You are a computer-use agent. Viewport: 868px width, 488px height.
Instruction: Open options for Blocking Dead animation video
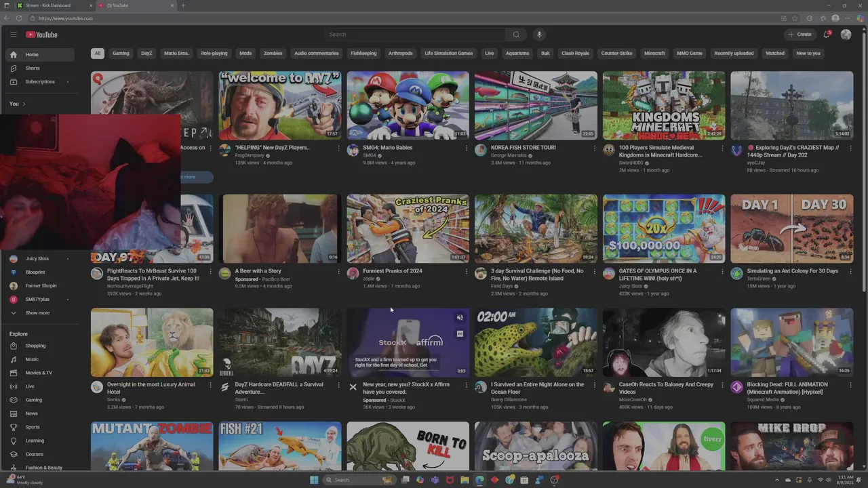click(x=850, y=385)
